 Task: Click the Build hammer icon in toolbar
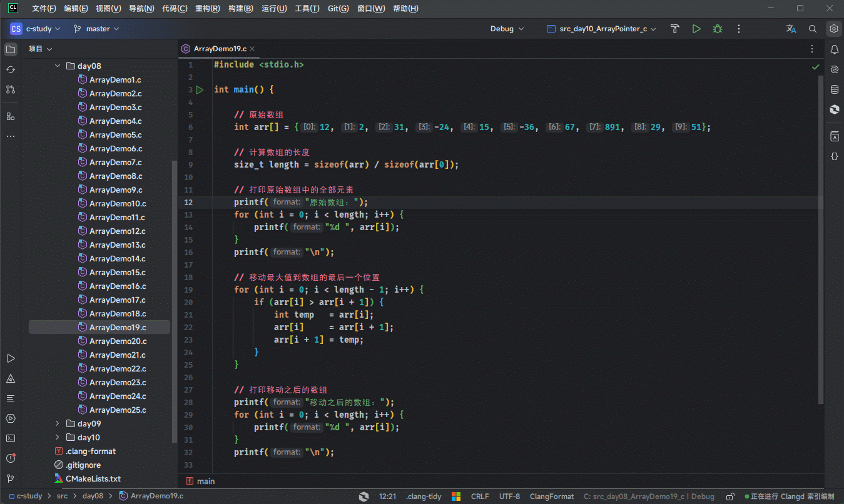click(x=674, y=29)
